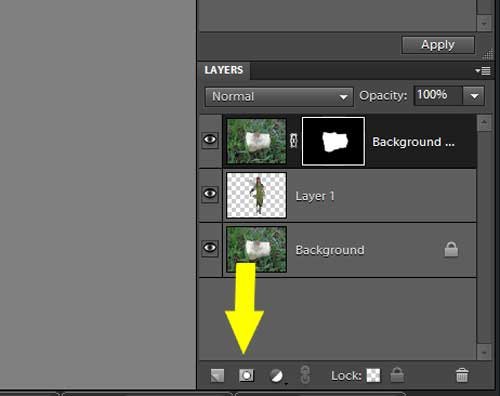Click layers list scroll up arrow
The height and width of the screenshot is (396, 500).
484,123
